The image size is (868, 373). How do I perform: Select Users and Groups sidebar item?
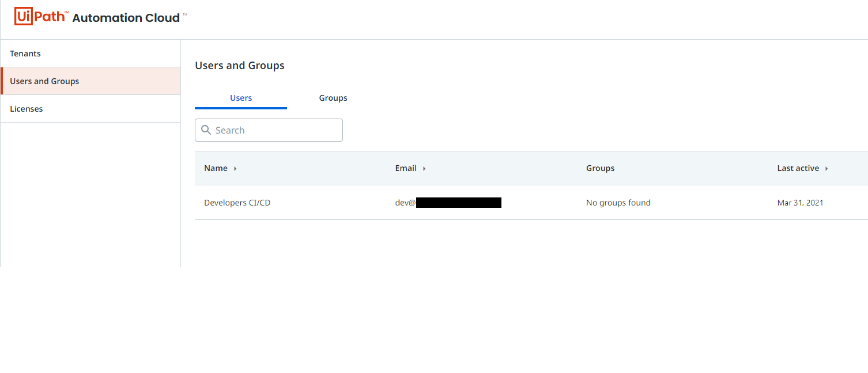90,81
